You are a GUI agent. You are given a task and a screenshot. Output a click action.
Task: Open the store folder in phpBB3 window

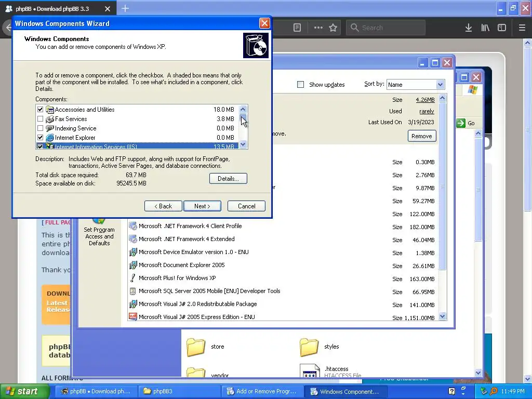point(196,347)
